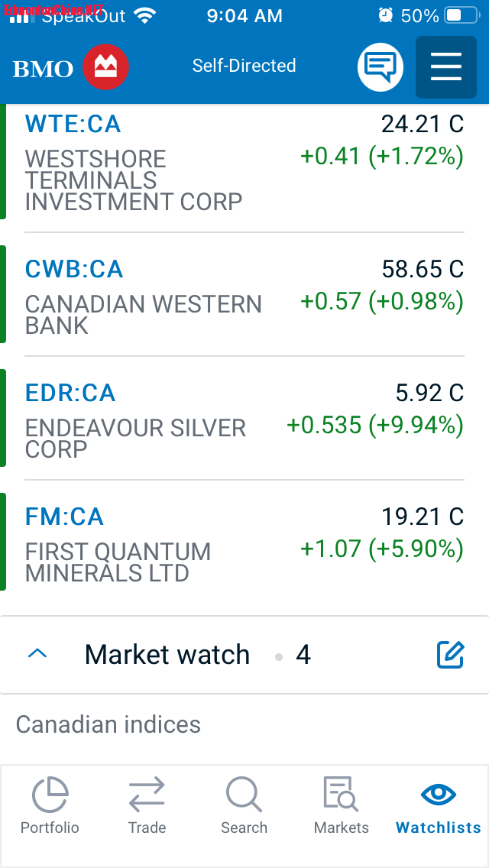Tap the Market watch heading
Viewport: 489px width, 868px height.
[167, 655]
